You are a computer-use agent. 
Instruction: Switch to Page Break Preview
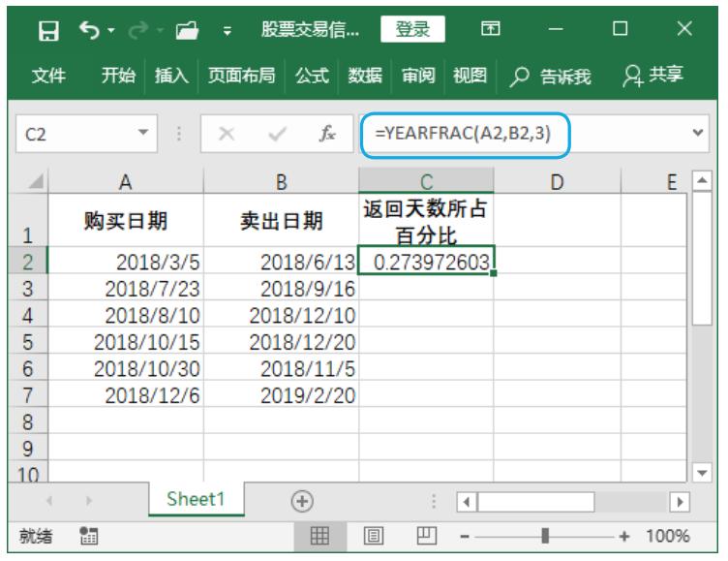[x=427, y=536]
